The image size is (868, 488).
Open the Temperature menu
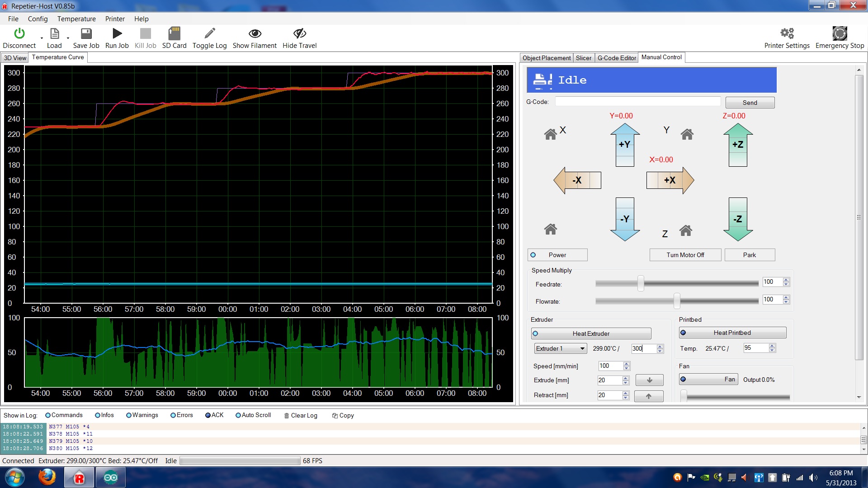pyautogui.click(x=76, y=19)
